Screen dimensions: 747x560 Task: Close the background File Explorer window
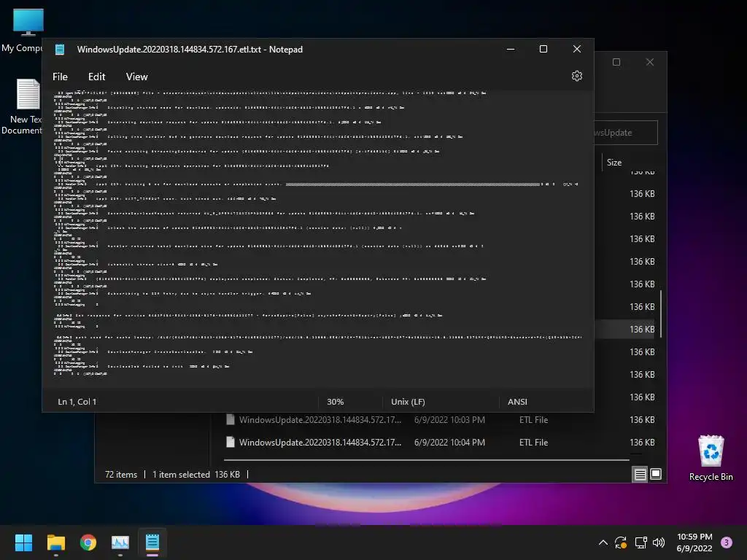(x=650, y=63)
